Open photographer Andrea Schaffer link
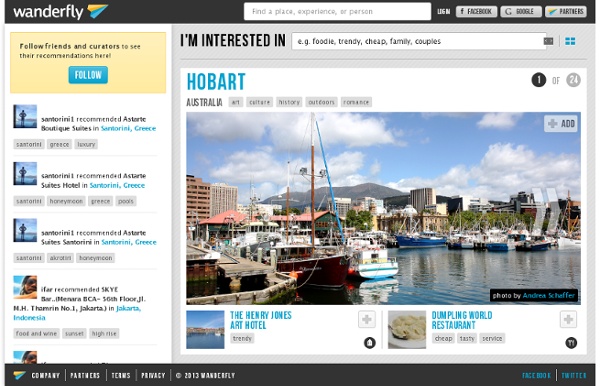Screen dimensions: 600x386 549,295
